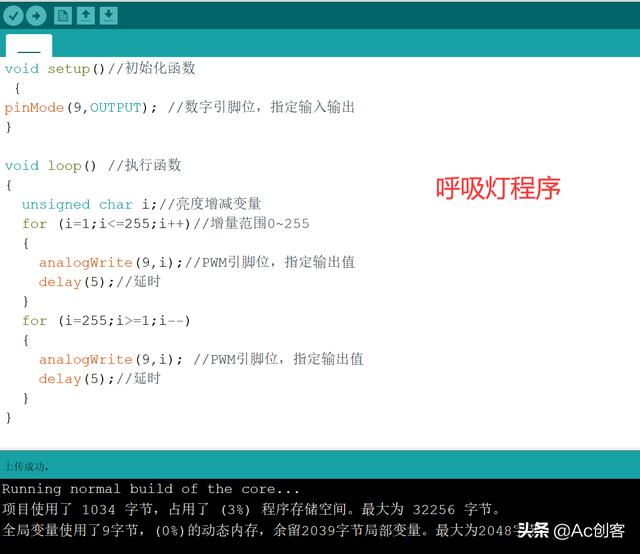
Task: Click the red '呼吸灯程序' label
Action: 498,189
